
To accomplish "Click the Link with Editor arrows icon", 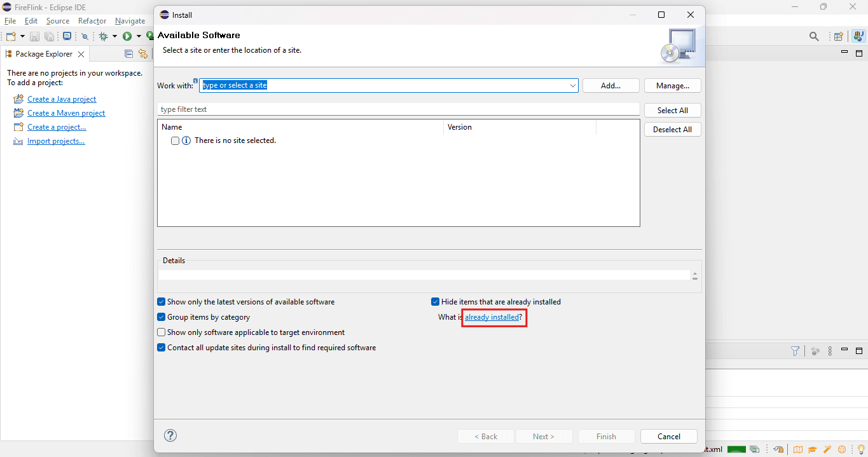I will [x=143, y=54].
